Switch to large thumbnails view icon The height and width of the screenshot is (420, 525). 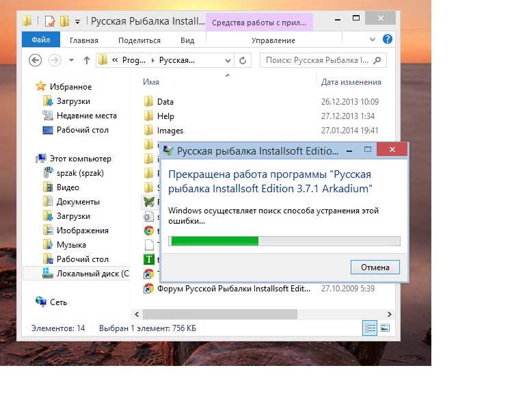click(x=385, y=328)
